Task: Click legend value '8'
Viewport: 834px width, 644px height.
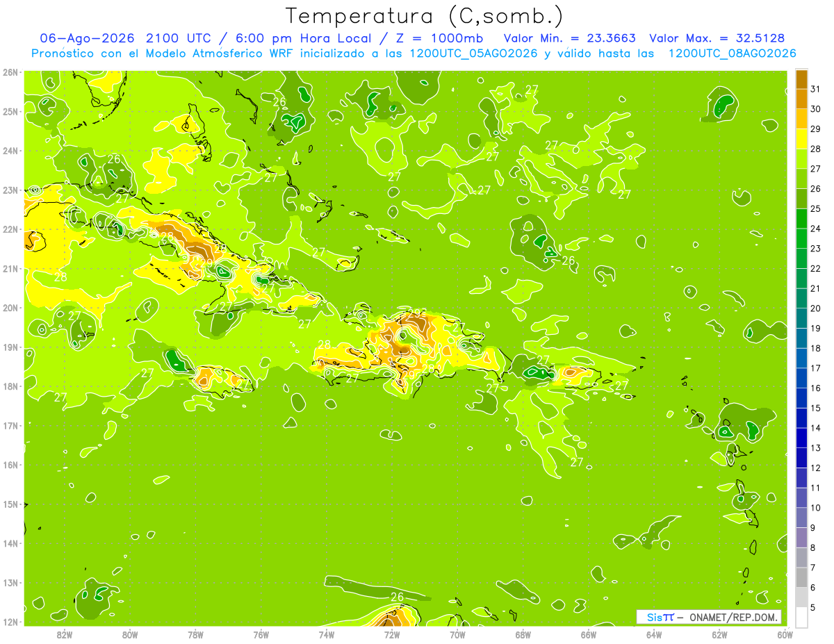Action: (x=813, y=547)
